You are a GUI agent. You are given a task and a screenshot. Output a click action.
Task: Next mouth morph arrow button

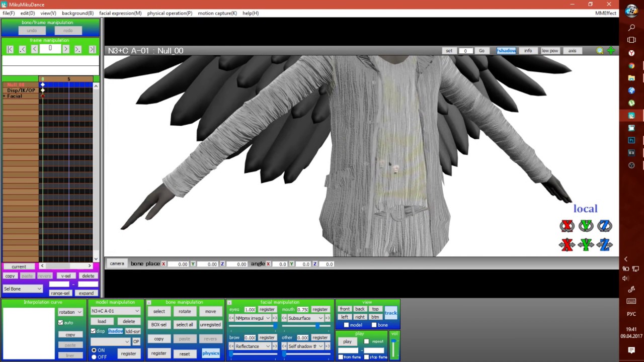pos(328,318)
